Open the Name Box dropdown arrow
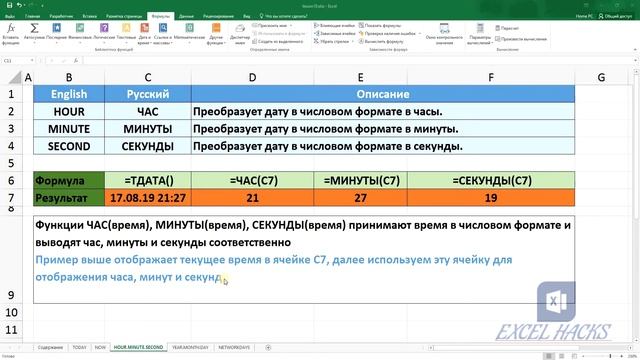Image resolution: width=640 pixels, height=360 pixels. (x=31, y=60)
